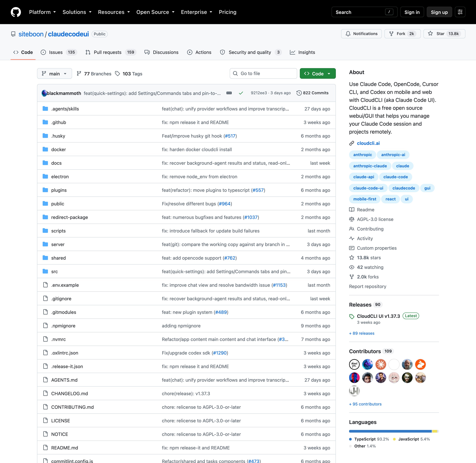Click the header Search field

(364, 12)
